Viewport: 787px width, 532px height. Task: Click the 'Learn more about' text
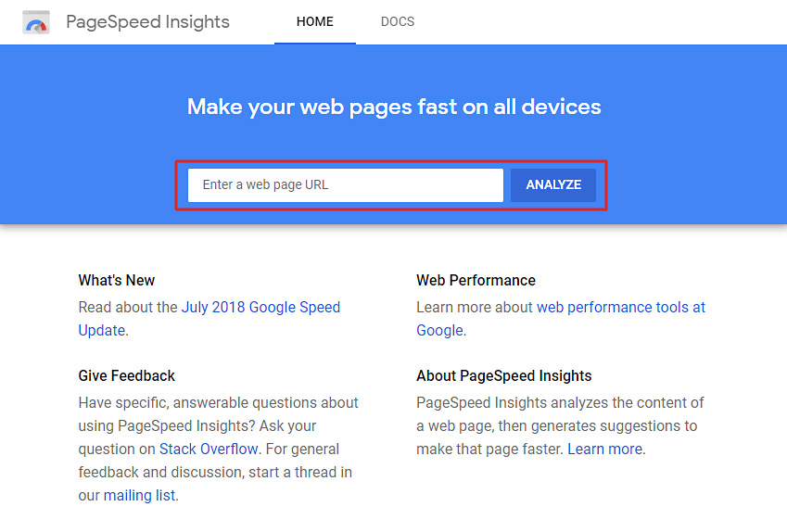point(475,307)
